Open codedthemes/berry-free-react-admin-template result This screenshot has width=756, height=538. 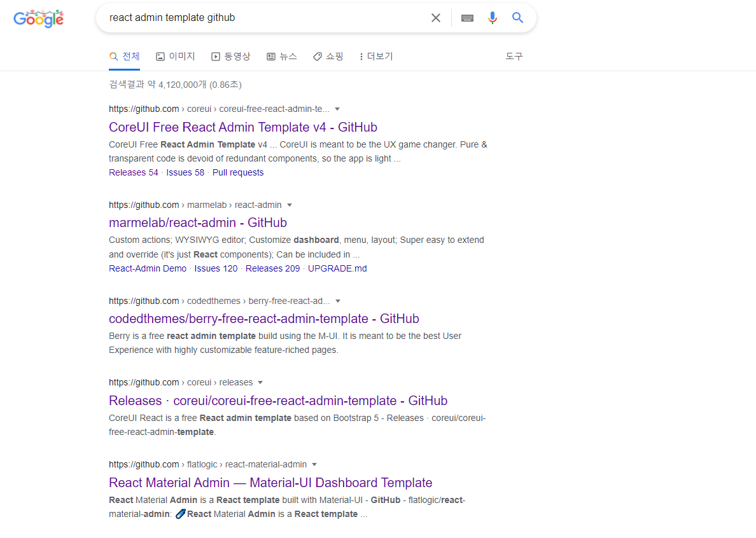[263, 319]
